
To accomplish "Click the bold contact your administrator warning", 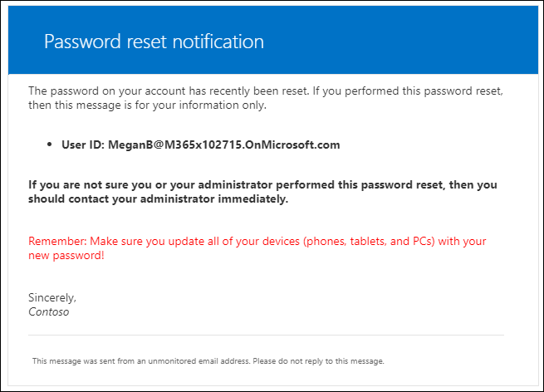I will click(x=262, y=192).
